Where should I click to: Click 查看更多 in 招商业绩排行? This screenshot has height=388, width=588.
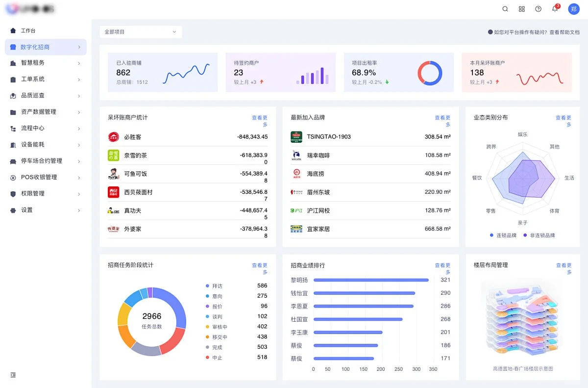pyautogui.click(x=443, y=269)
